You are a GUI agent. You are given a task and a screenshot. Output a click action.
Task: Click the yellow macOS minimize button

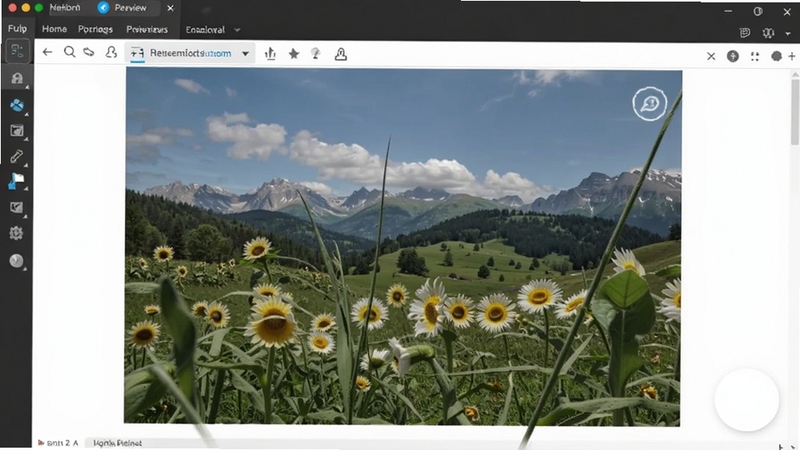[26, 8]
